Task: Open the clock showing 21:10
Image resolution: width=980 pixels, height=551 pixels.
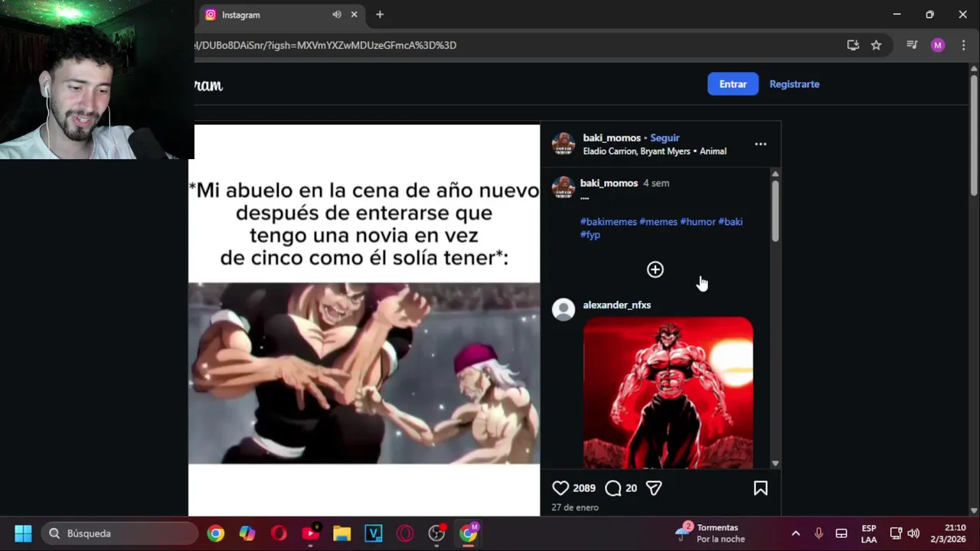Action: tap(949, 533)
